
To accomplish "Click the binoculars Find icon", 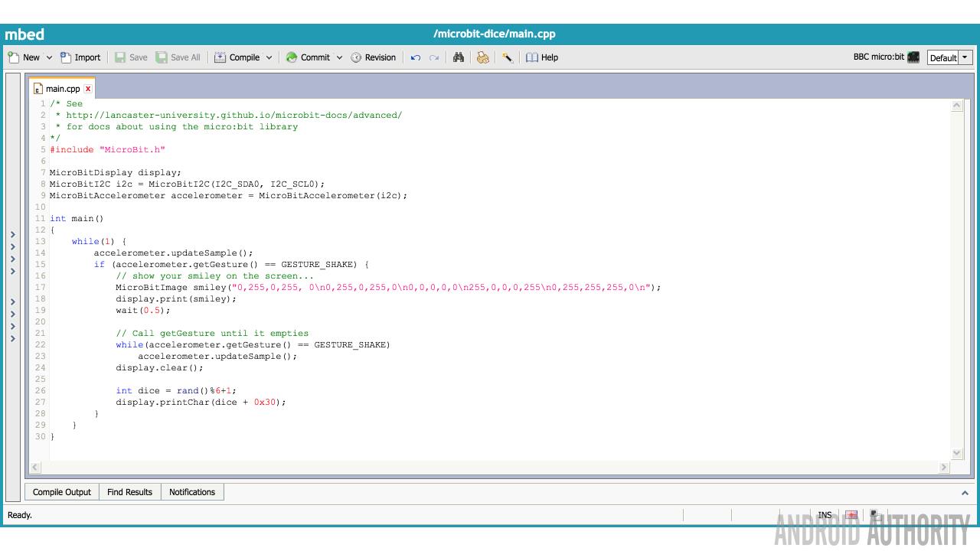I will (459, 57).
